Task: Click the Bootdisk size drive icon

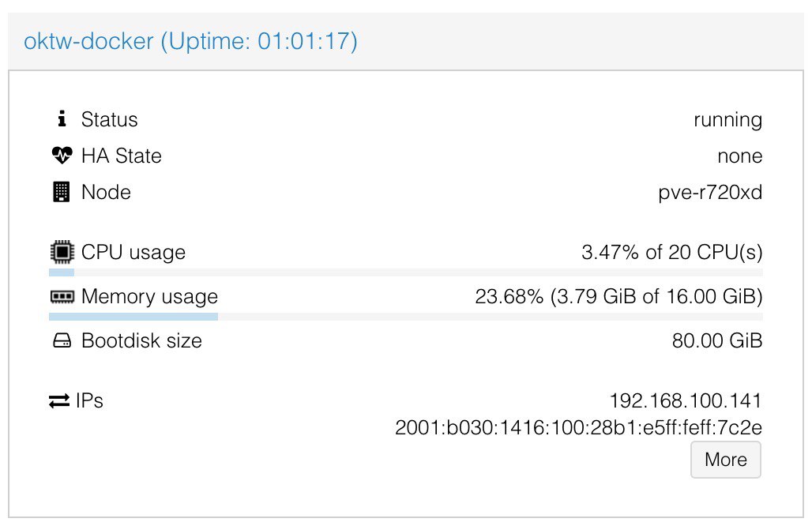Action: click(x=62, y=340)
